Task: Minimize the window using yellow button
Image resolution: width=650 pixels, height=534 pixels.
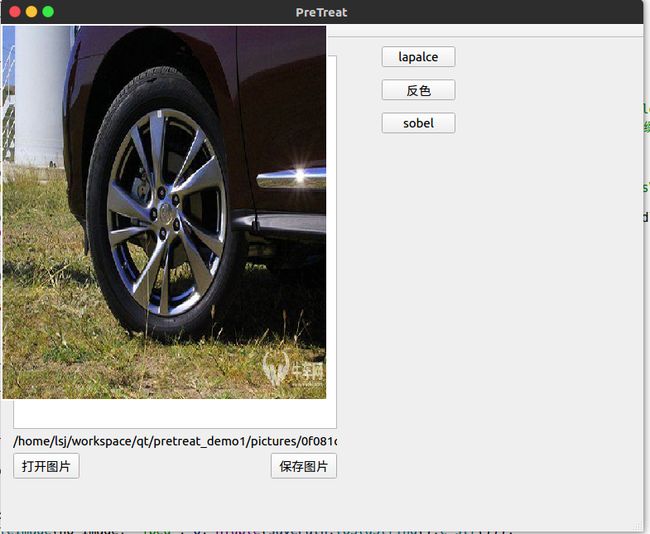Action: (x=31, y=12)
